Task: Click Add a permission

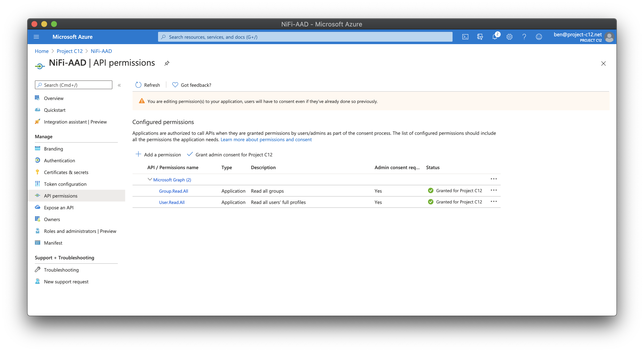Action: [x=158, y=154]
